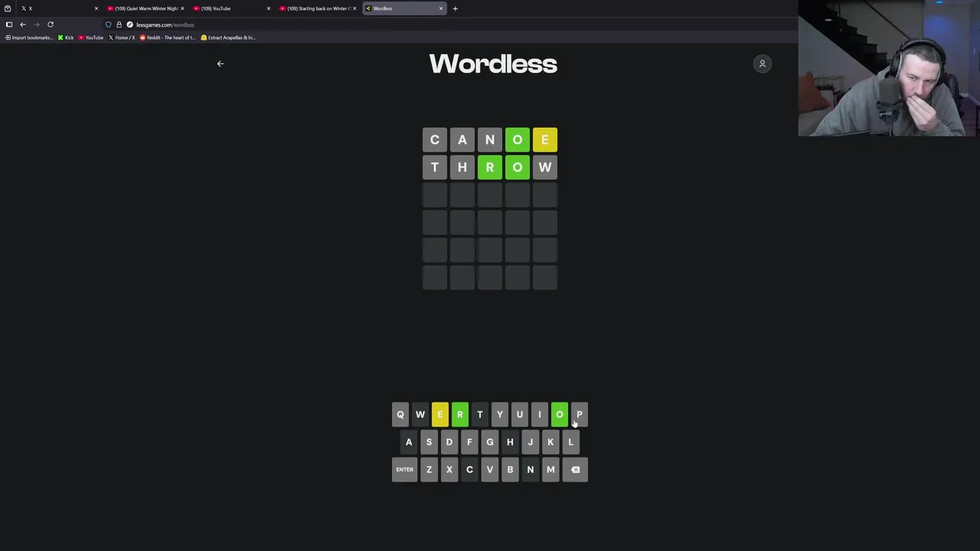Click the Wordless title heading
Image resolution: width=980 pixels, height=551 pixels.
point(493,64)
